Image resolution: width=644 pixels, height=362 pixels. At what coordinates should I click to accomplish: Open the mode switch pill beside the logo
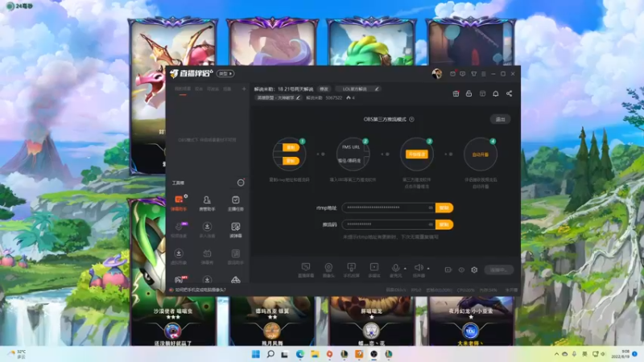[225, 73]
